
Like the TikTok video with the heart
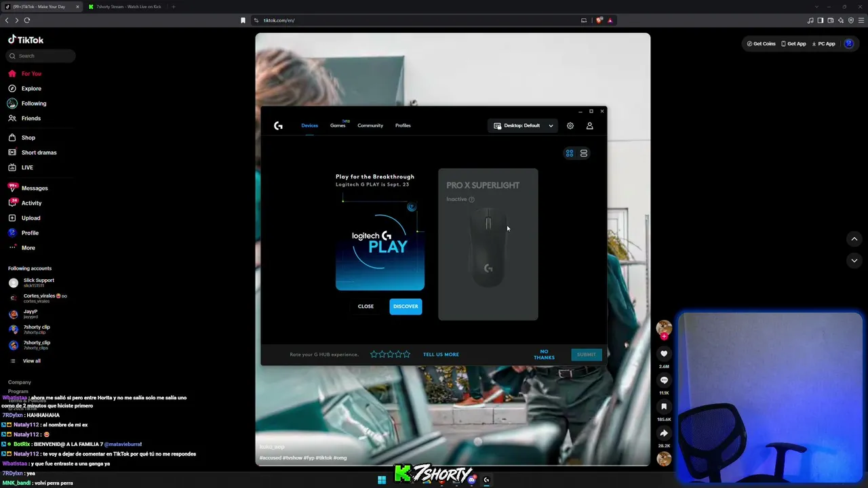[x=664, y=354]
